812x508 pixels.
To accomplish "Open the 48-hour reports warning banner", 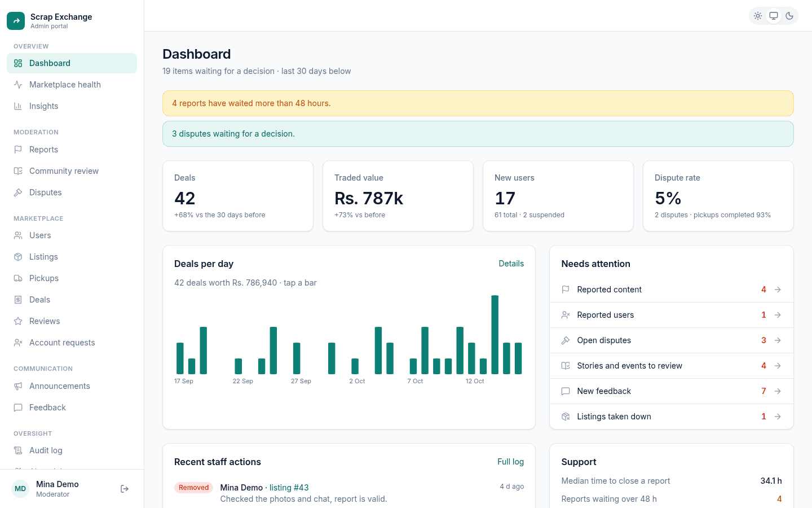I will tap(478, 103).
